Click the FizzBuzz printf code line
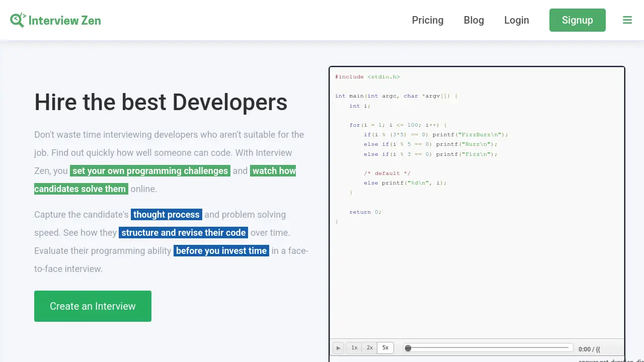644x362 pixels. (x=436, y=135)
